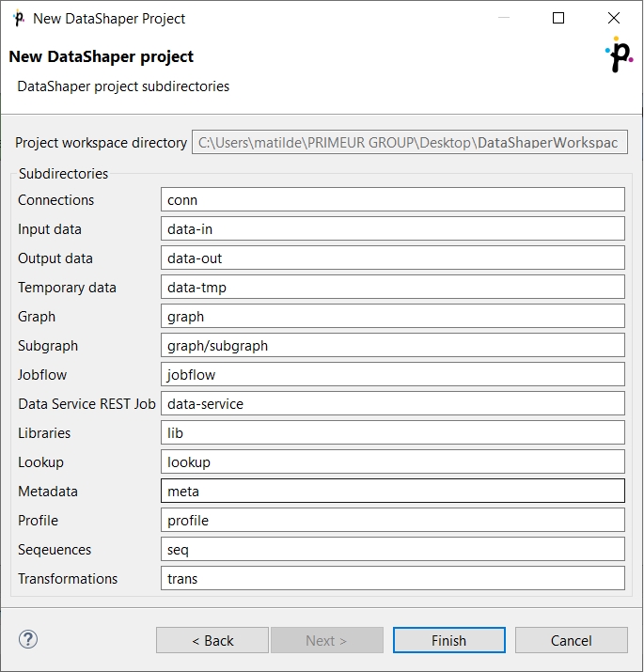The height and width of the screenshot is (672, 644).
Task: Close the New DataShaper Project dialog
Action: (614, 18)
